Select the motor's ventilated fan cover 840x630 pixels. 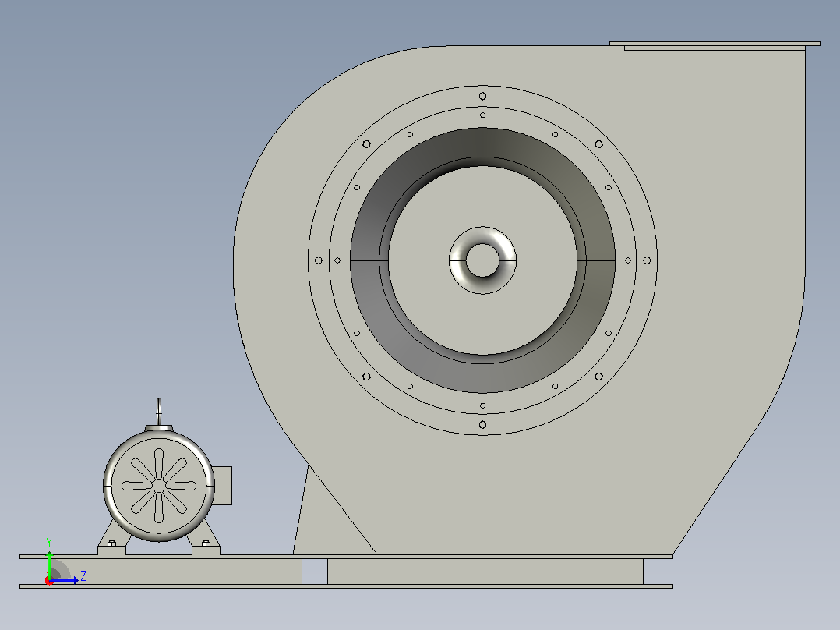tap(159, 485)
